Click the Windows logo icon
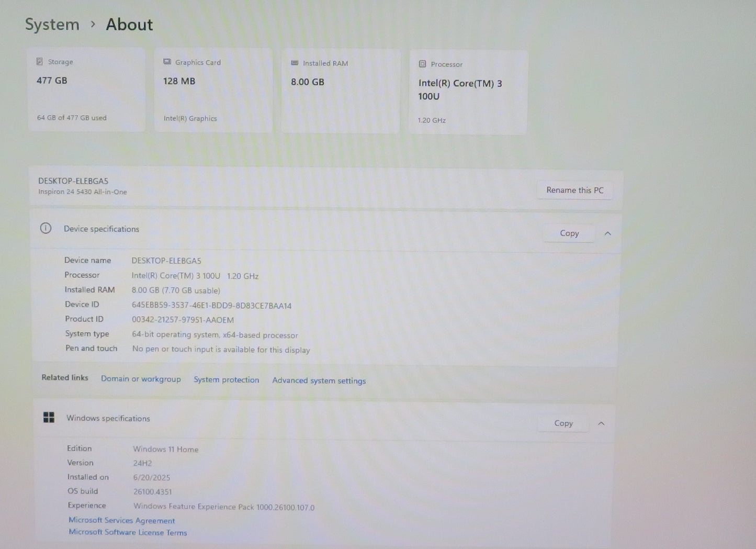 point(49,417)
